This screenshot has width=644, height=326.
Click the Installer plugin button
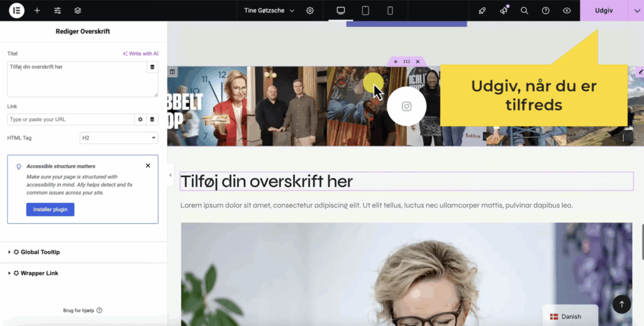coord(50,209)
